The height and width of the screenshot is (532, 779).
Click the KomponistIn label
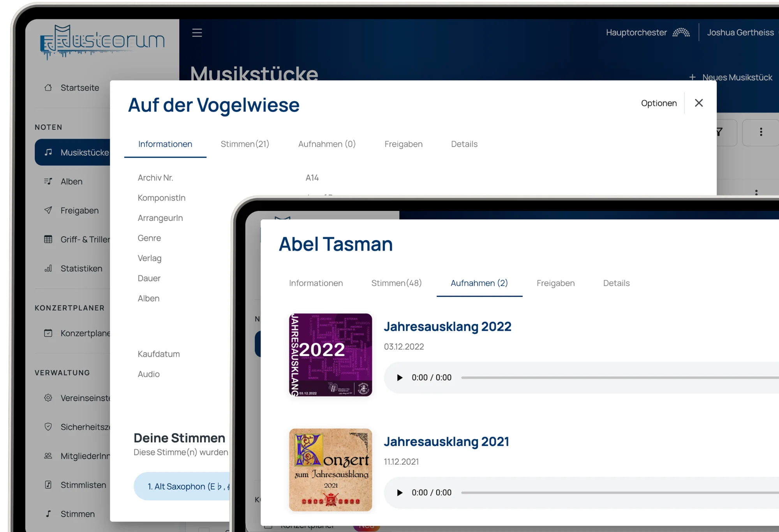161,198
